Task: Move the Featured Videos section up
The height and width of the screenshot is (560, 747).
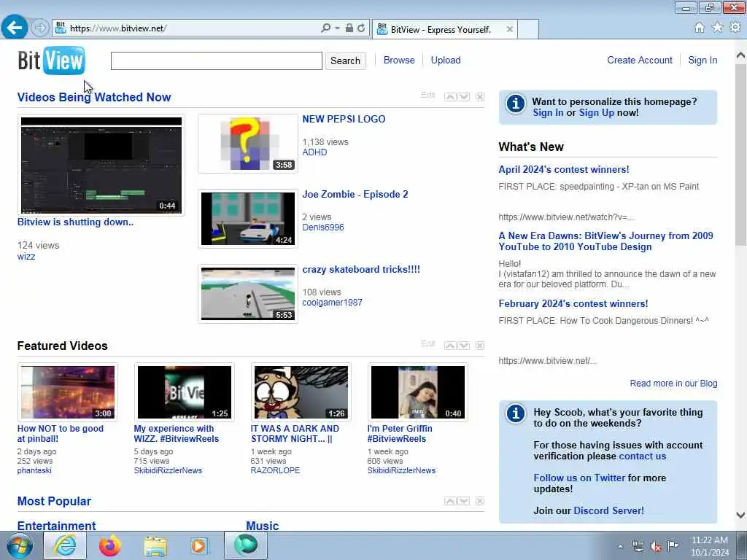Action: pyautogui.click(x=449, y=345)
